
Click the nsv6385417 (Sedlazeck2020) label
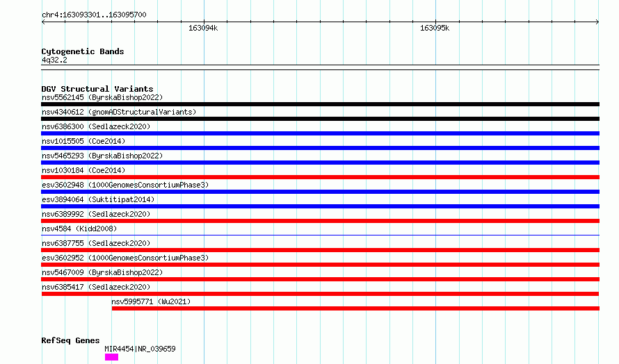click(x=96, y=287)
